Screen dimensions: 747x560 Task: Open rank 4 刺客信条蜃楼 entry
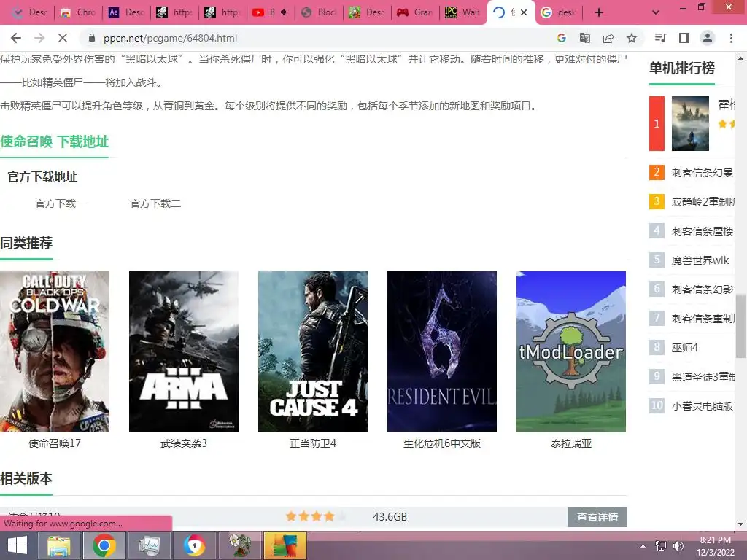(x=703, y=231)
